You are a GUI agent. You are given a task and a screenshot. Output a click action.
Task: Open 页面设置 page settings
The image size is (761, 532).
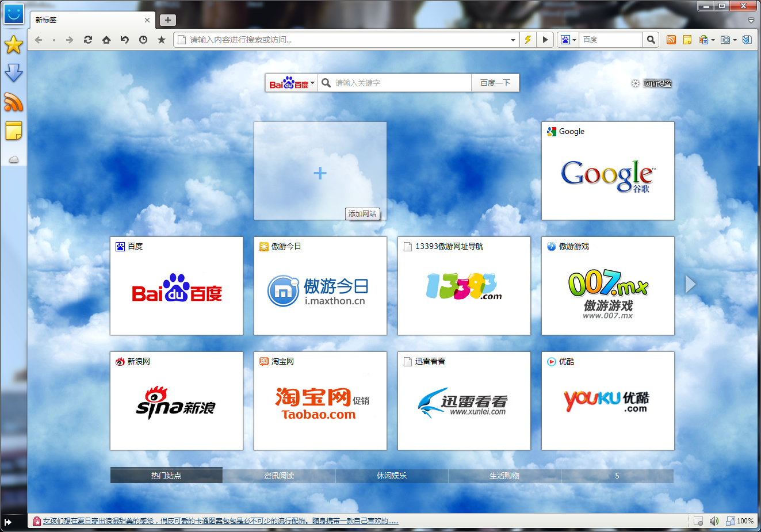(x=651, y=83)
